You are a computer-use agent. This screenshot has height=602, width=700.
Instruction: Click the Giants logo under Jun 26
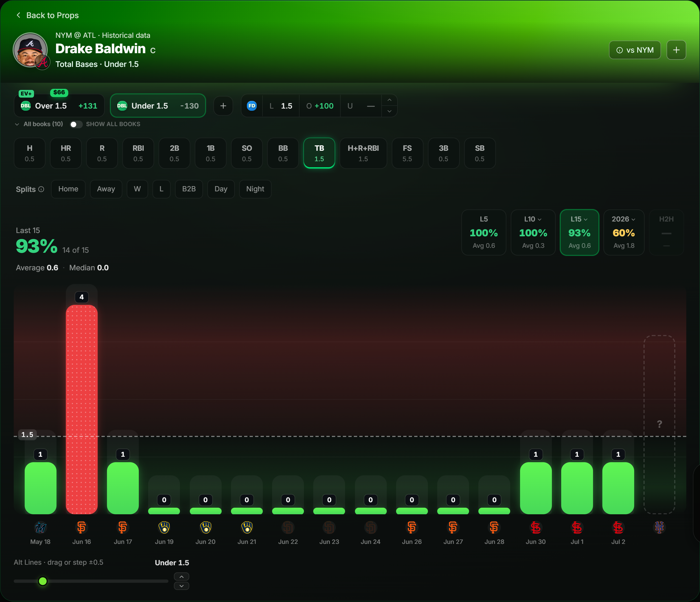tap(412, 527)
